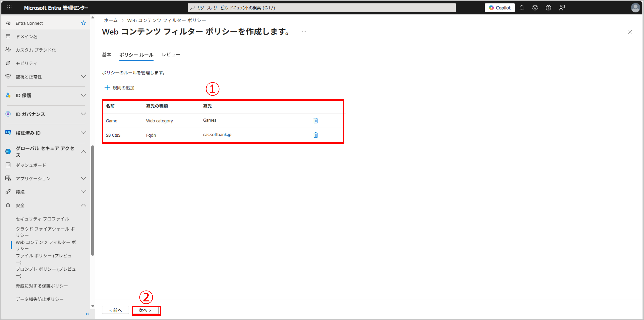Favorite Entra Connect with star icon
Screen dimensions: 644x320
pyautogui.click(x=83, y=23)
